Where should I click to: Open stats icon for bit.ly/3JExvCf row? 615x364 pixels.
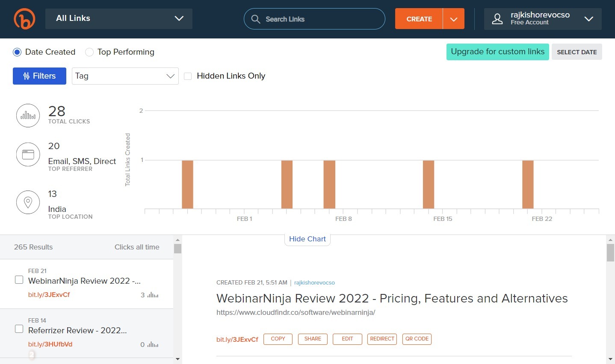153,295
